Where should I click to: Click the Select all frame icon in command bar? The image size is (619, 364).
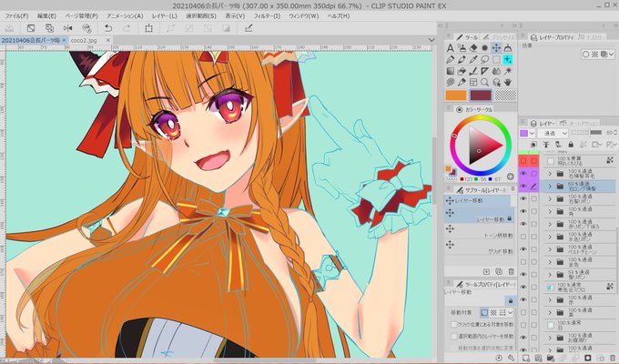point(148,28)
